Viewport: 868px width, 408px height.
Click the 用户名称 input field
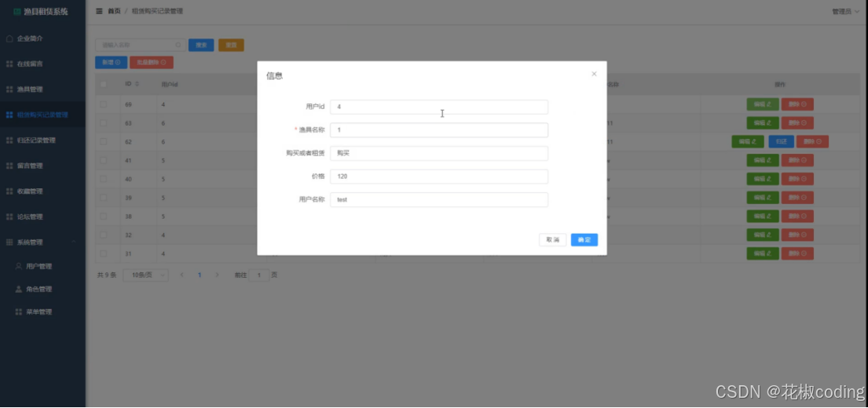click(x=439, y=199)
